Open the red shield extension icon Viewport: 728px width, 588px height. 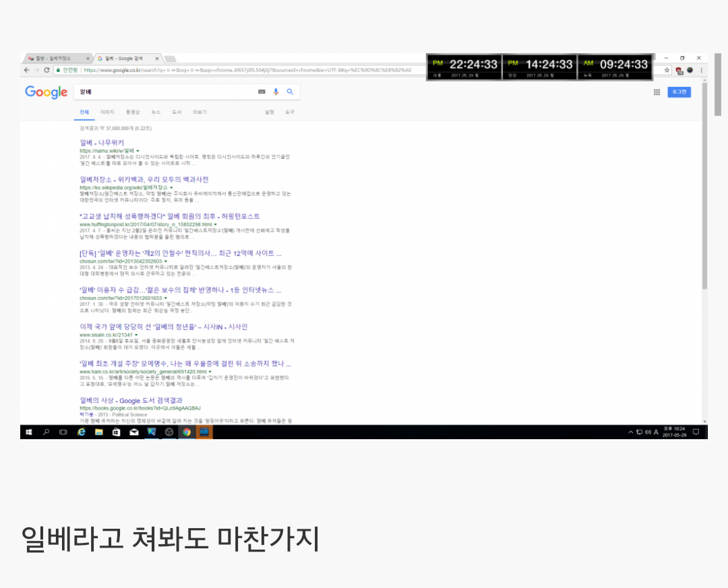(x=679, y=71)
